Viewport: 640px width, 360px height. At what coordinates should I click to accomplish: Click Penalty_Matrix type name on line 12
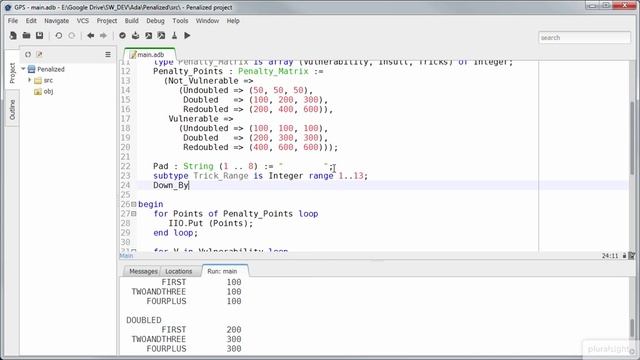[273, 71]
